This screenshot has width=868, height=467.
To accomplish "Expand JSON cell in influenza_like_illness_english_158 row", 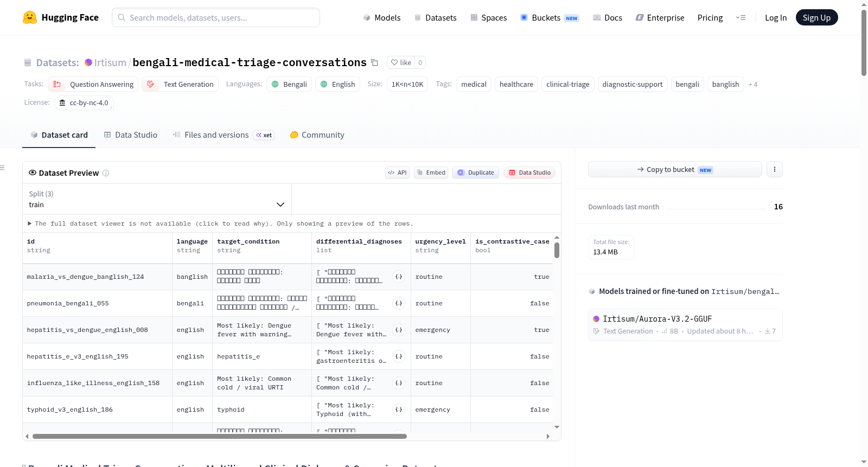I will click(399, 383).
